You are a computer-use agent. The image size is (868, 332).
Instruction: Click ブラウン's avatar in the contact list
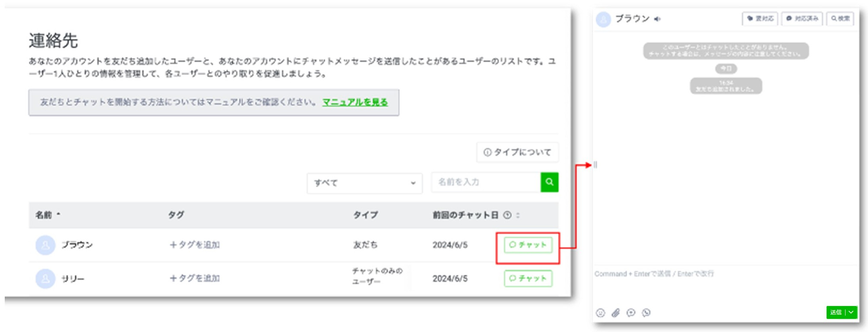tap(45, 245)
